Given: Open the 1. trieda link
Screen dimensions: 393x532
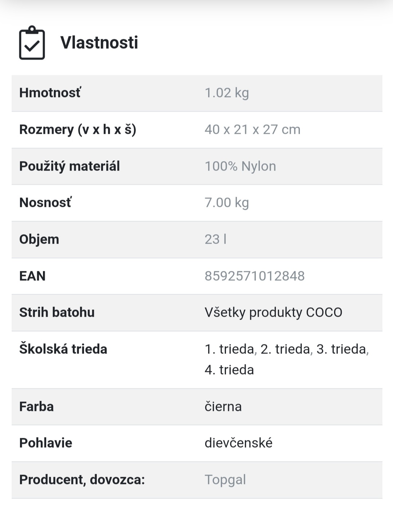Looking at the screenshot, I should pos(229,349).
